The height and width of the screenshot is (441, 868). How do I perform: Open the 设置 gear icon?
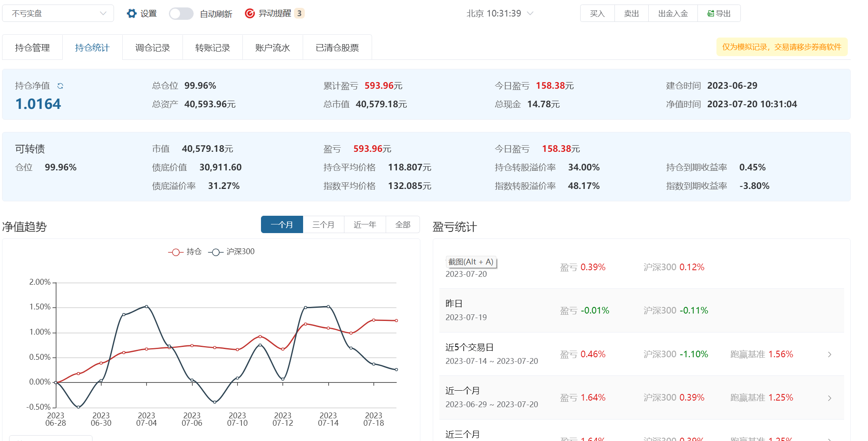tap(131, 14)
